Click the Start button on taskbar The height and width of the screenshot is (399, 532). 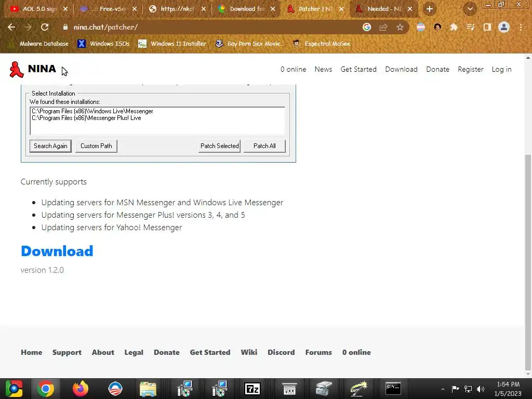click(x=14, y=389)
